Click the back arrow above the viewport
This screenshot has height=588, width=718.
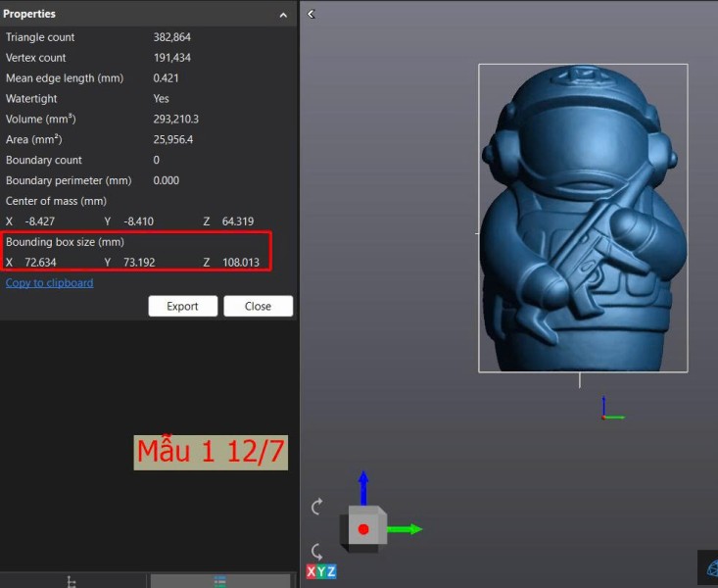311,14
